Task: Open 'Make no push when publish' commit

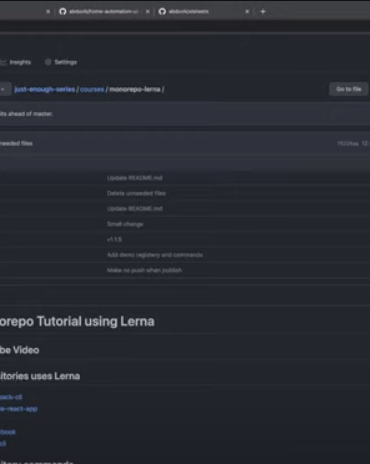Action: coord(144,270)
